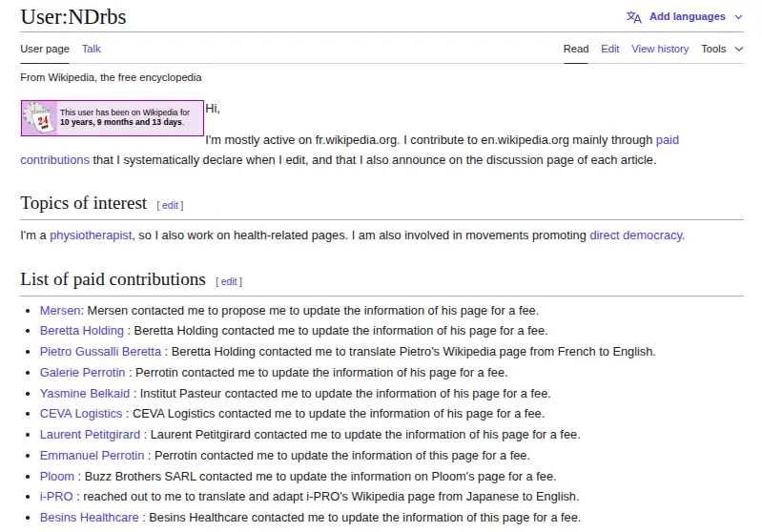This screenshot has width=762, height=532.
Task: Open the Besins Healthcare link
Action: click(x=89, y=518)
